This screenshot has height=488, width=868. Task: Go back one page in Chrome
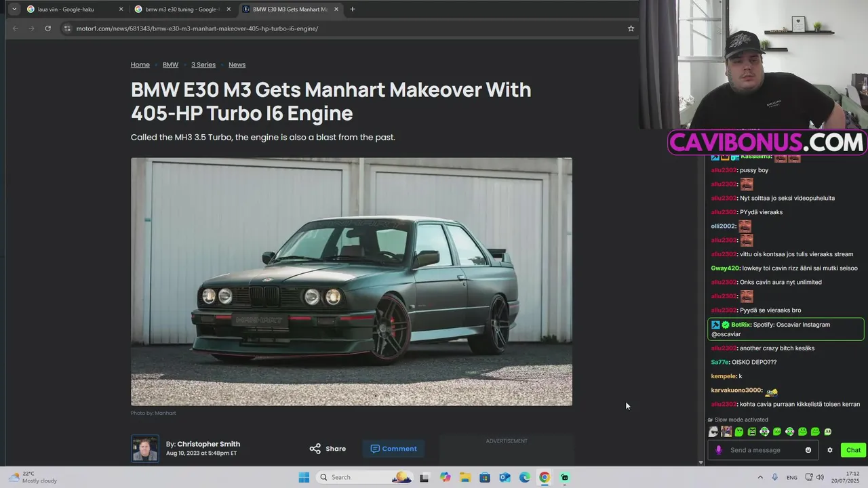click(16, 28)
